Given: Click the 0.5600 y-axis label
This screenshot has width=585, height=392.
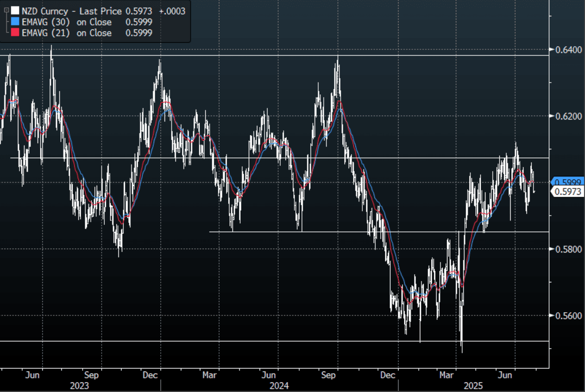Looking at the screenshot, I should coord(568,316).
